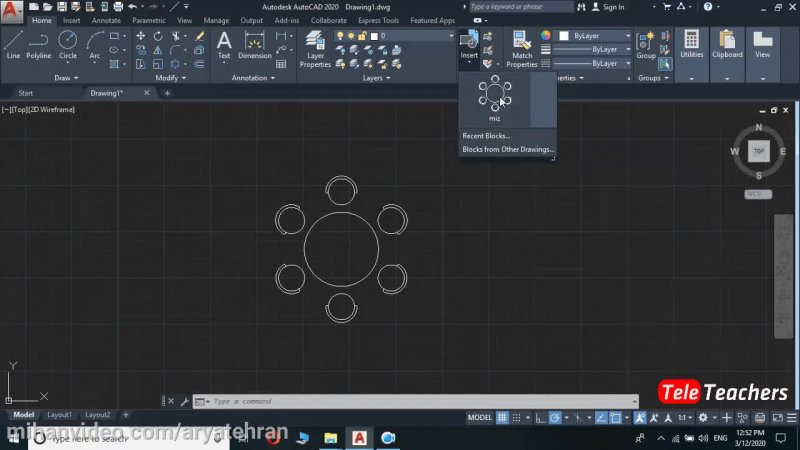Expand the Modify panel dropdown

click(170, 78)
